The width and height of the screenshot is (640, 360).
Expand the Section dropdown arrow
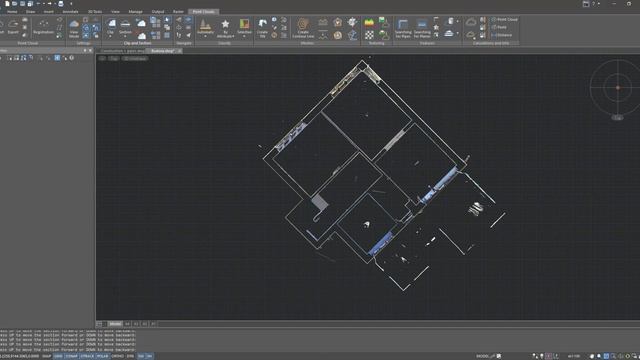(125, 37)
